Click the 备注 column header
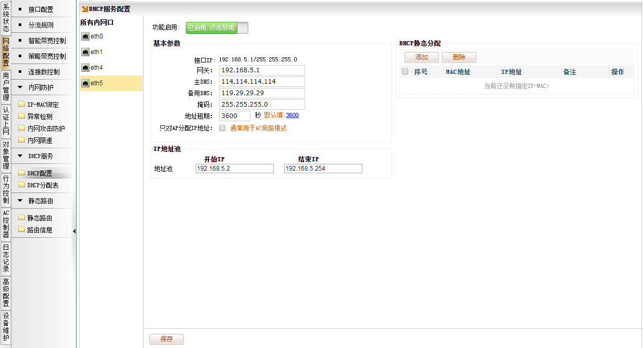 coord(570,72)
